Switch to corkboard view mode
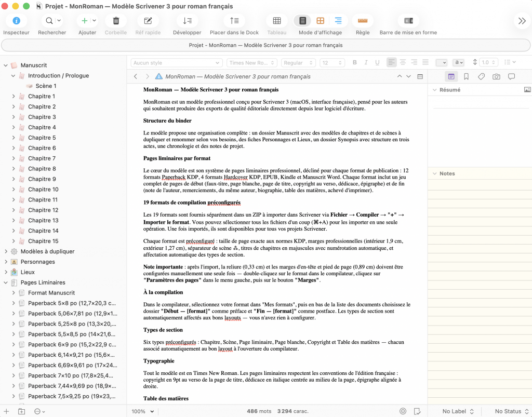This screenshot has width=532, height=417. click(x=321, y=21)
